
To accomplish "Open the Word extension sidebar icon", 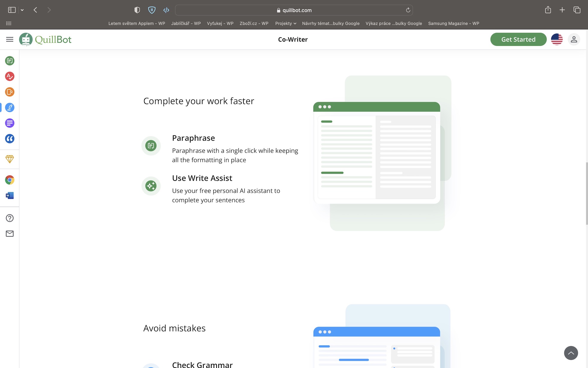I will tap(10, 196).
